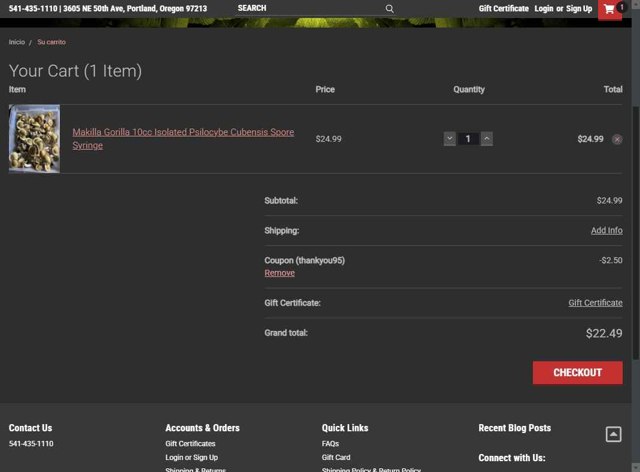The image size is (640, 472).
Task: Click the back-to-top arrow icon
Action: (613, 434)
